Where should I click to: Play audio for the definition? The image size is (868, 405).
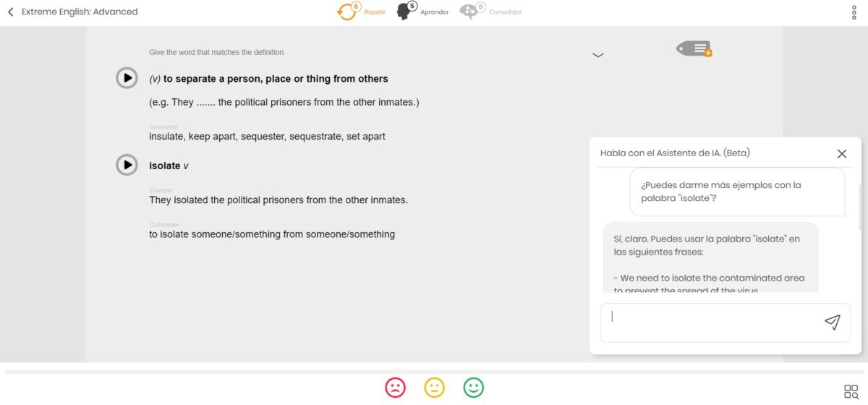[x=127, y=78]
